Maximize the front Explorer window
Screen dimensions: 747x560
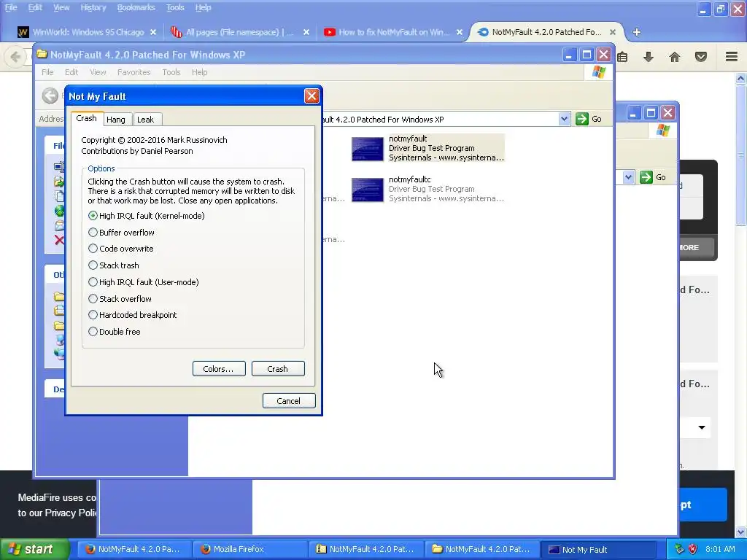point(587,55)
